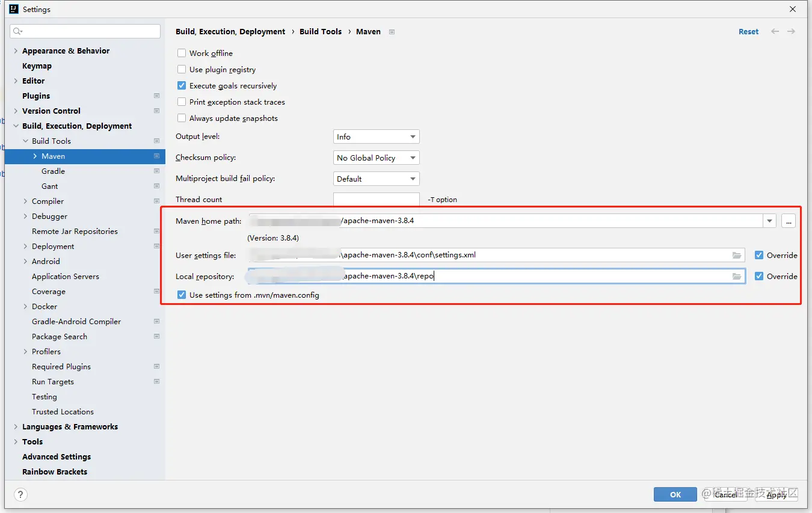Image resolution: width=812 pixels, height=513 pixels.
Task: Collapse Build, Execution, Deployment section
Action: 16,126
